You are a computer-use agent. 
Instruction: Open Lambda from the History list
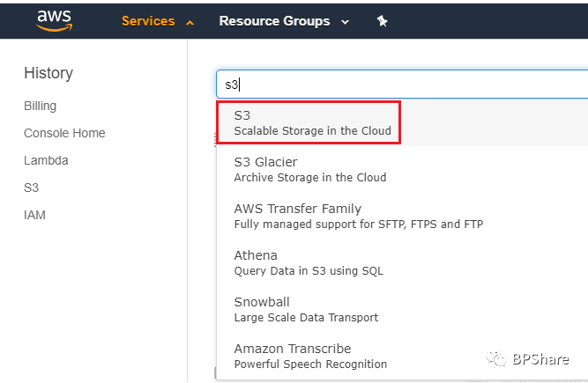[x=46, y=160]
